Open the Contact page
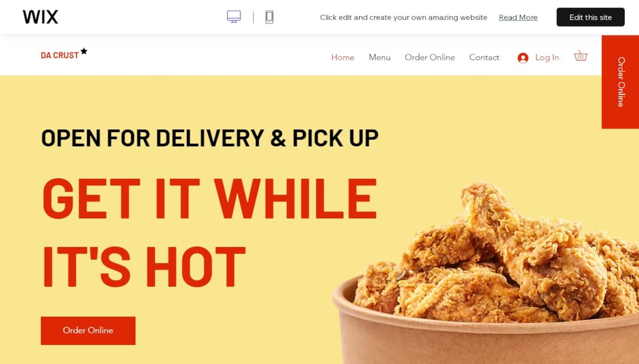Screen dimensions: 639x364 (484, 57)
